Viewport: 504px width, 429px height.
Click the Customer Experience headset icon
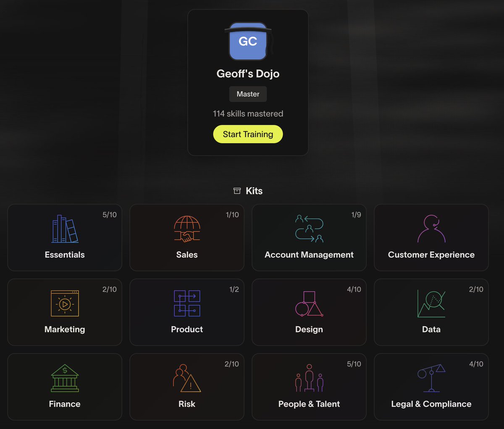coord(431,228)
